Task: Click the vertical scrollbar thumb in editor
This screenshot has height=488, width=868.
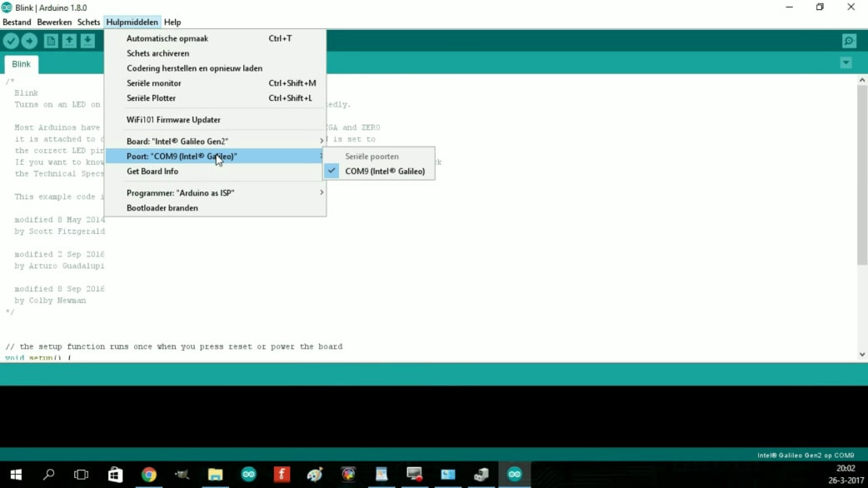Action: pos(862,174)
